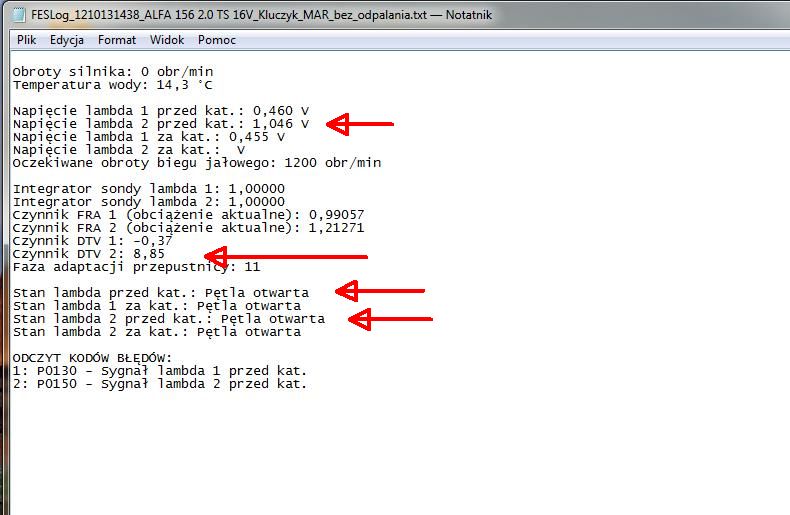The image size is (790, 515).
Task: Open the Plik menu
Action: click(x=26, y=40)
